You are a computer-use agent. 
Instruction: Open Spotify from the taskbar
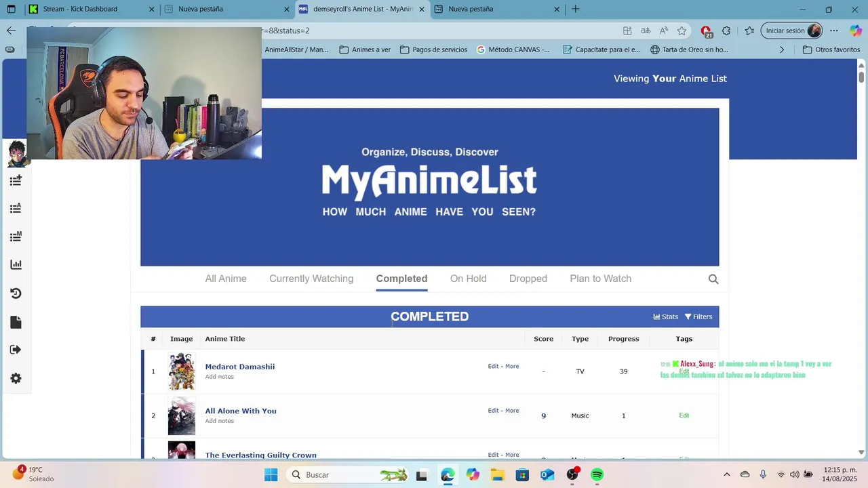(597, 474)
